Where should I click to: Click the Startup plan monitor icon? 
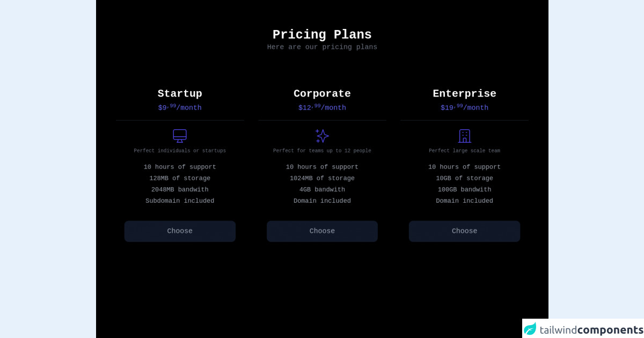(x=180, y=136)
